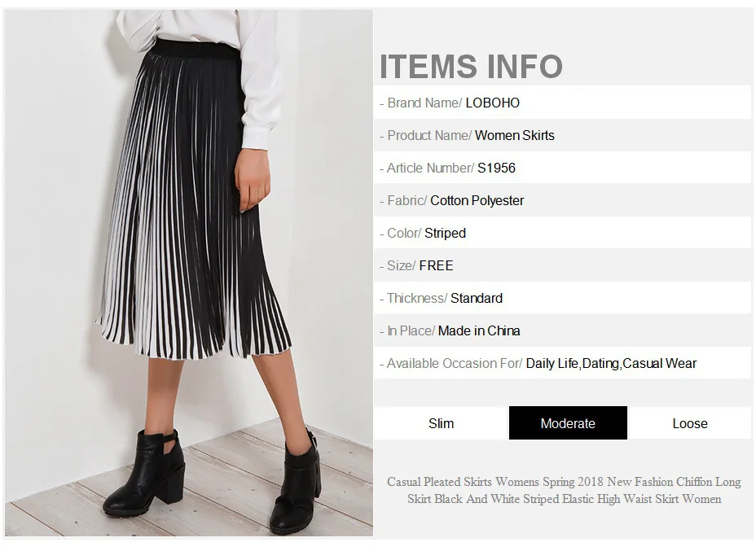Click the Brand Name LOBOHO row
The width and height of the screenshot is (756, 560).
(563, 103)
